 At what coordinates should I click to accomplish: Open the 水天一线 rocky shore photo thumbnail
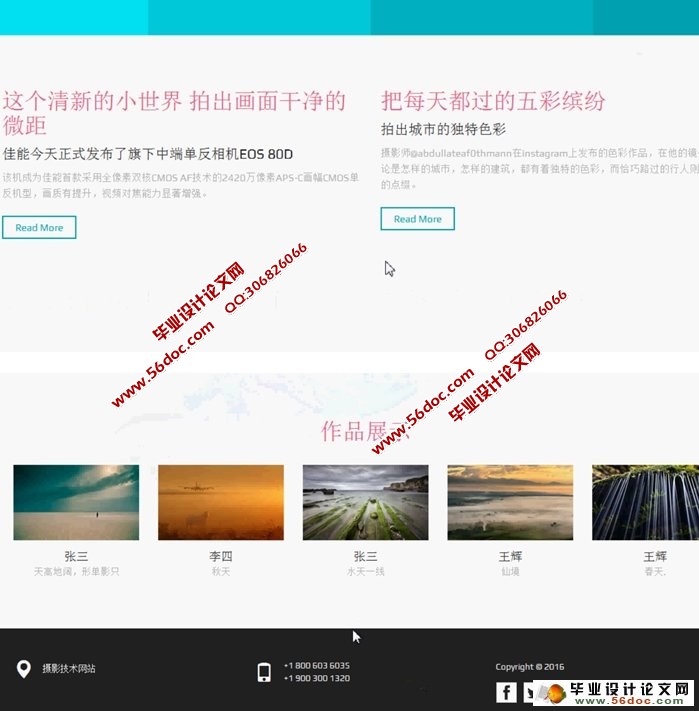pyautogui.click(x=365, y=502)
